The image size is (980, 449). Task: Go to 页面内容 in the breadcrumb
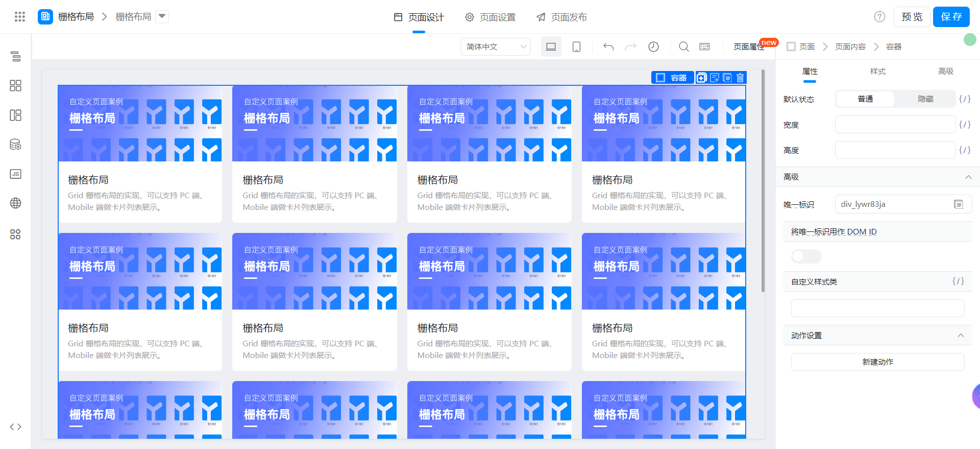click(850, 46)
